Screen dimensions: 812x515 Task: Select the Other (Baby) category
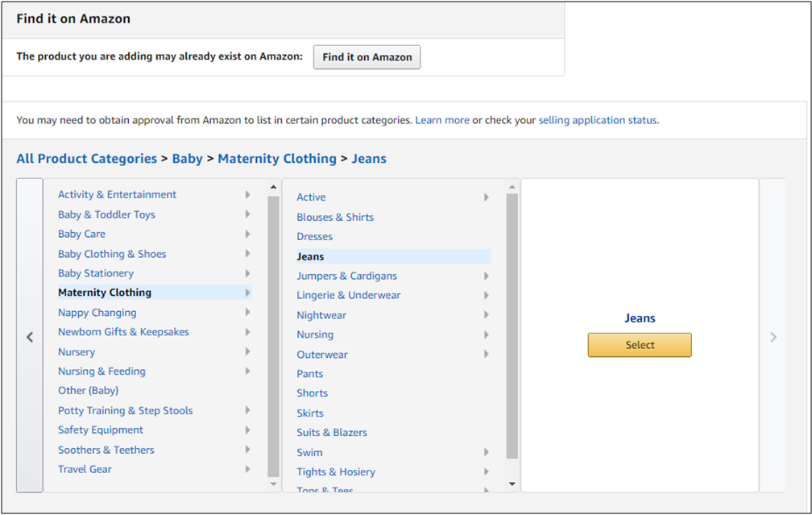click(88, 390)
